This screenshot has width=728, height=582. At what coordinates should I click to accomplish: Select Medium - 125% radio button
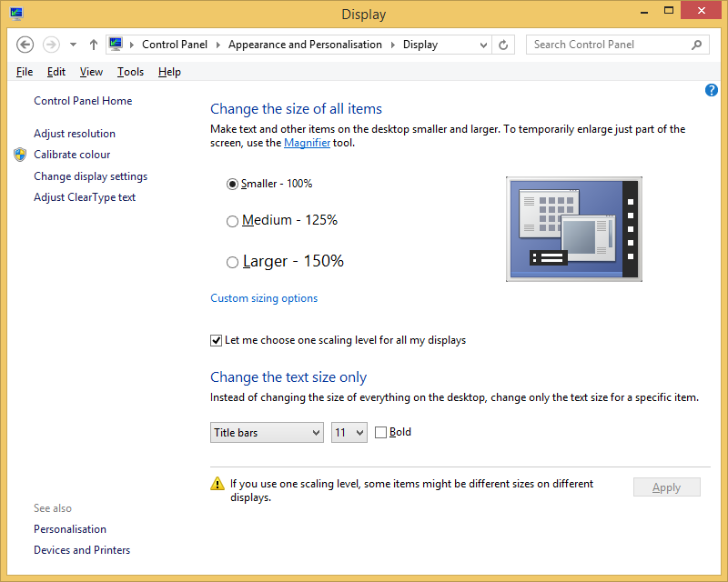232,221
